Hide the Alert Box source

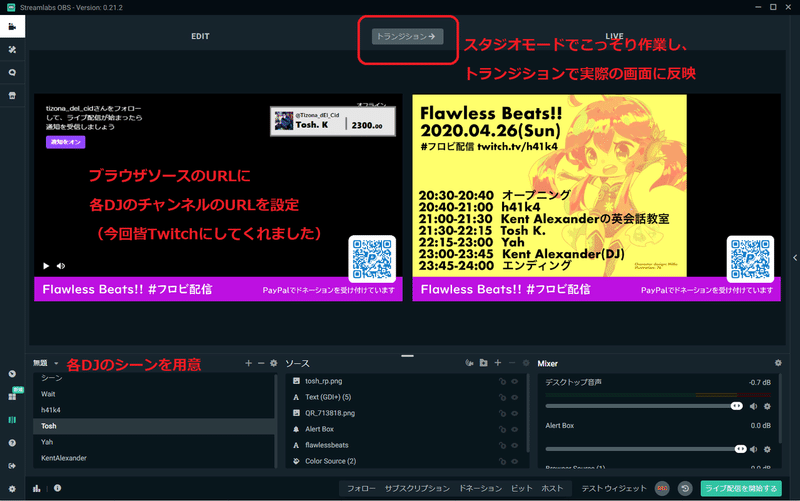click(515, 429)
